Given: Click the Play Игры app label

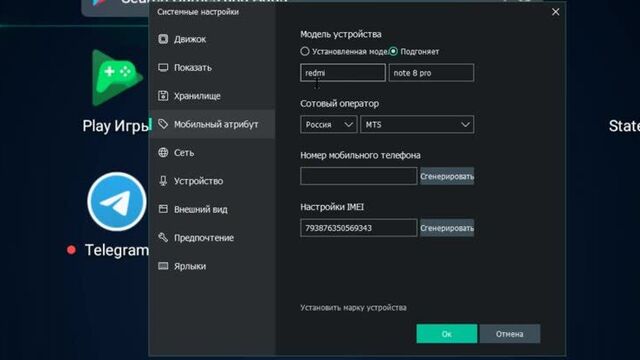Looking at the screenshot, I should click(115, 126).
